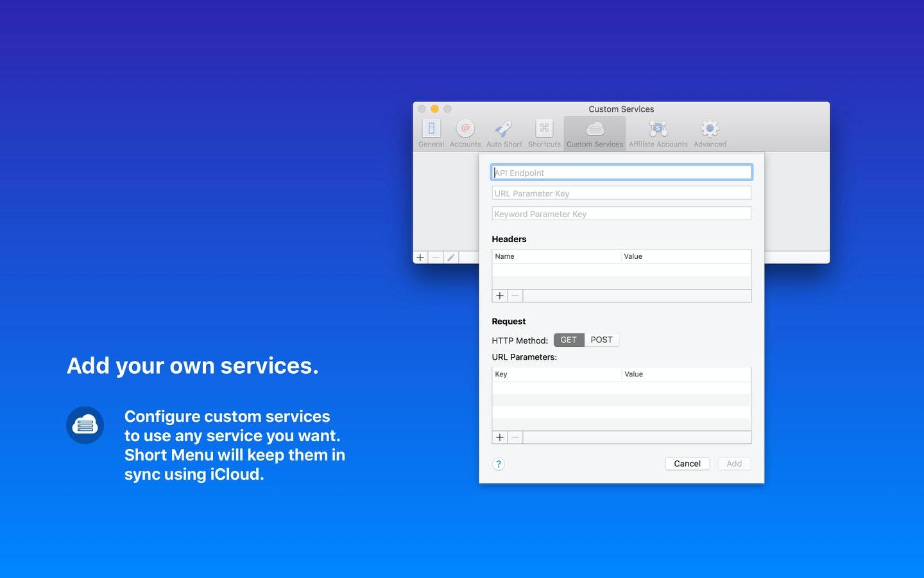
Task: Open the Affiliate Accounts pane
Action: coord(658,134)
